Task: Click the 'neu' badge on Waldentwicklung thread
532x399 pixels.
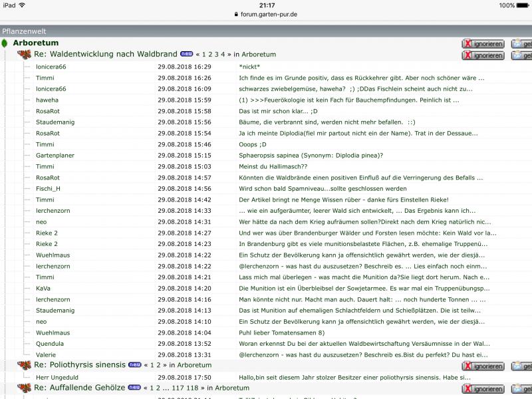Action: click(x=186, y=54)
